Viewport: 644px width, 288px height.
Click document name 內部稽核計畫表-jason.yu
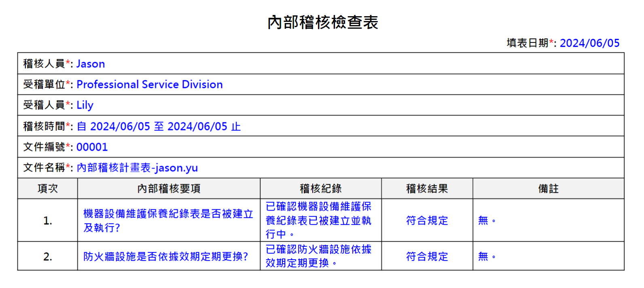coord(137,168)
